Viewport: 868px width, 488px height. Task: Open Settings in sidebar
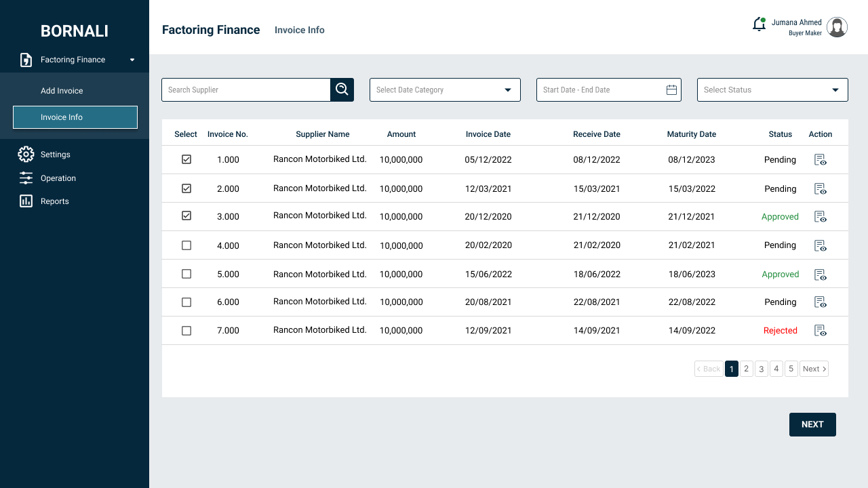56,155
